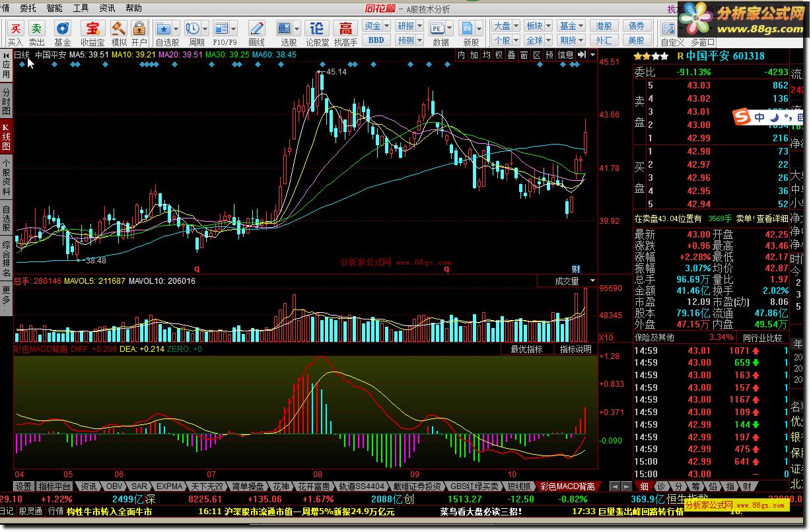Click the 美股 button

point(637,40)
